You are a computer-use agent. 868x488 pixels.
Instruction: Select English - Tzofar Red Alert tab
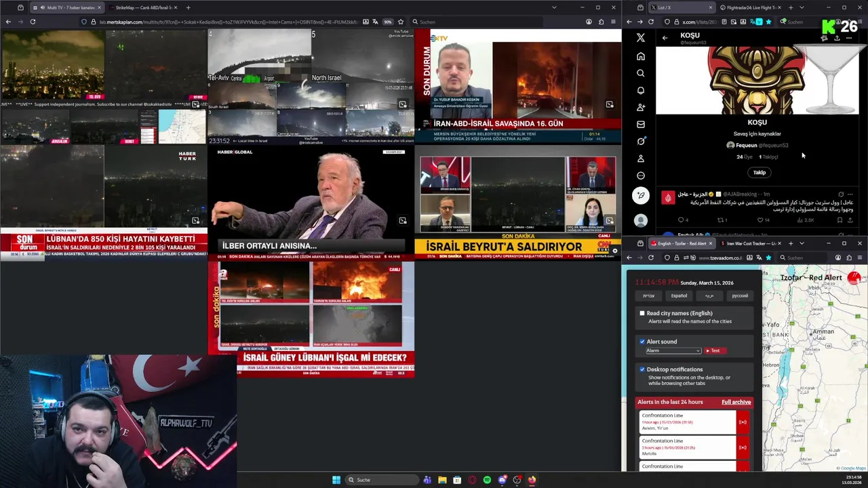682,243
